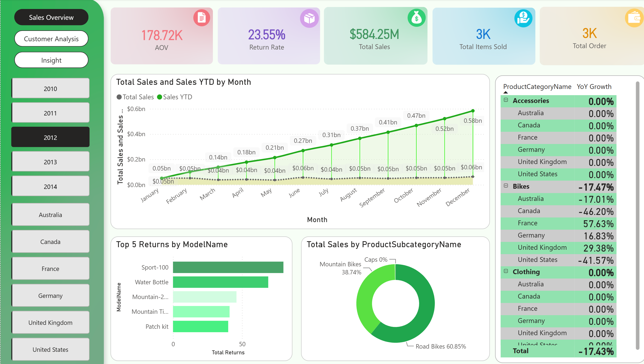Filter by year 2014
The width and height of the screenshot is (644, 364).
[x=50, y=186]
